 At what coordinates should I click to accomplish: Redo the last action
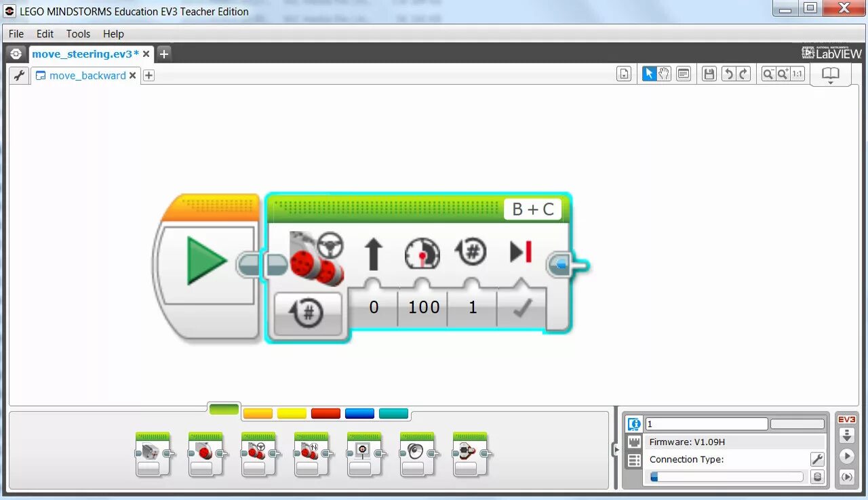pyautogui.click(x=743, y=75)
